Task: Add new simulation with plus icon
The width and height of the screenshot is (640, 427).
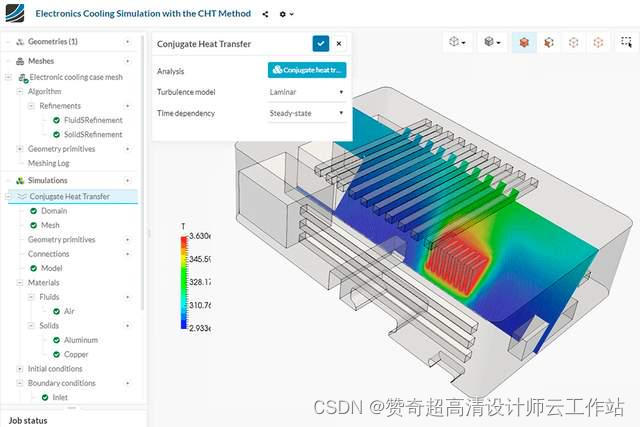Action: [x=127, y=180]
